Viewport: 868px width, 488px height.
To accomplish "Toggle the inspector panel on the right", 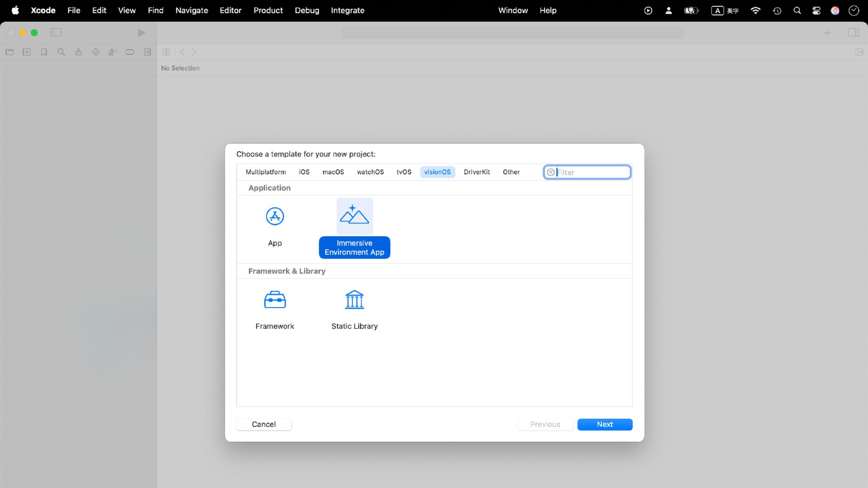I will (x=854, y=33).
